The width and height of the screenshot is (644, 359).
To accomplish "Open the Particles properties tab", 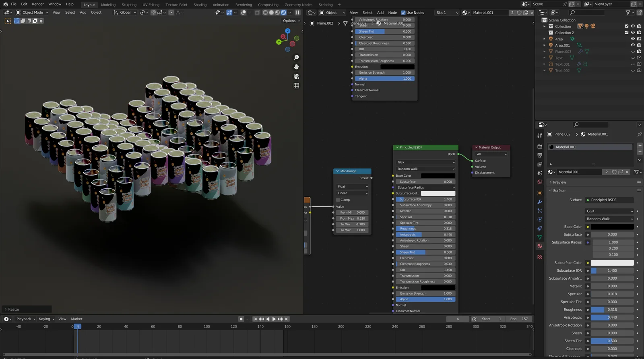I will pyautogui.click(x=540, y=210).
